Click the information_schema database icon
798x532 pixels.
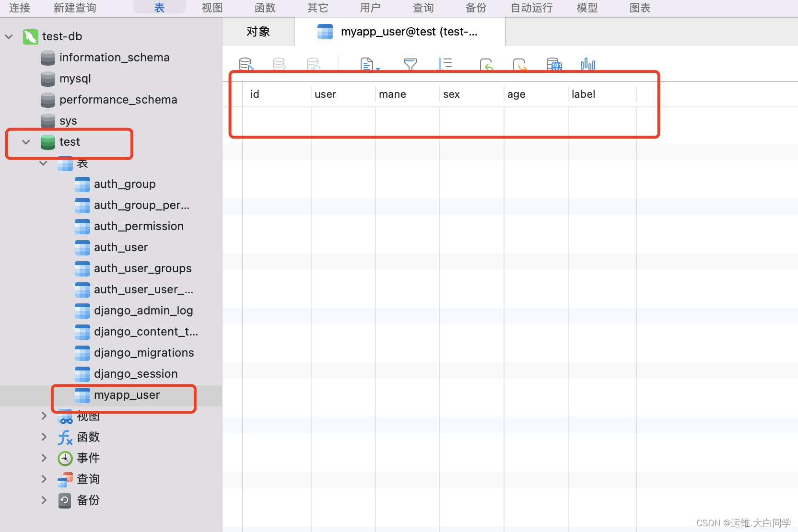[x=48, y=58]
